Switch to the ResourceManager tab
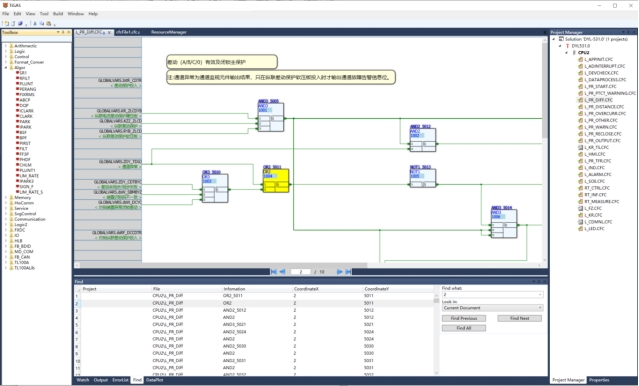Image resolution: width=639 pixels, height=386 pixels. coord(169,32)
